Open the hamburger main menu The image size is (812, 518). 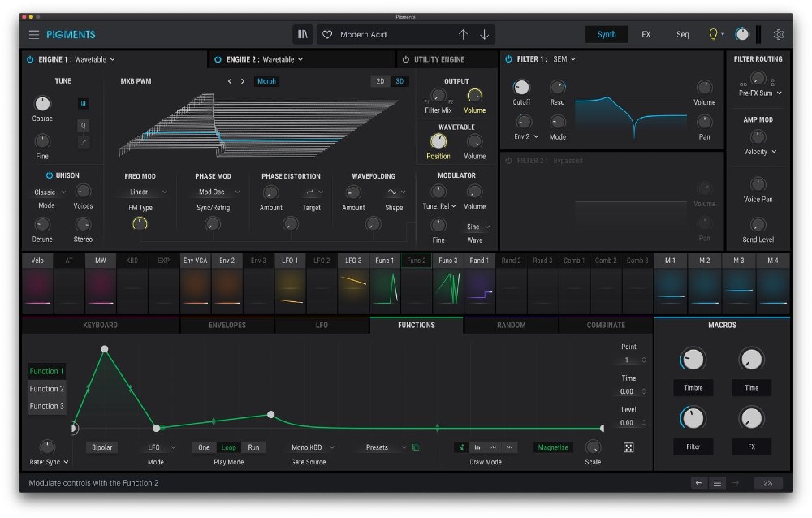(34, 35)
